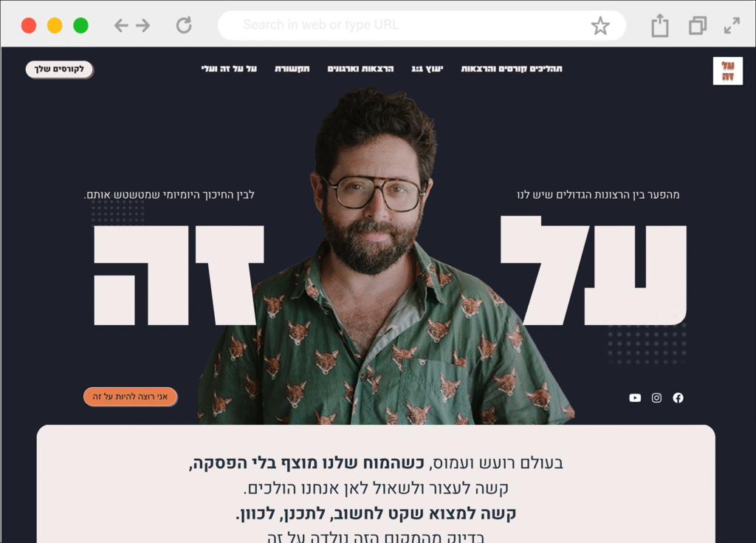This screenshot has width=756, height=543.
Task: Click the על זה site logo
Action: 727,71
